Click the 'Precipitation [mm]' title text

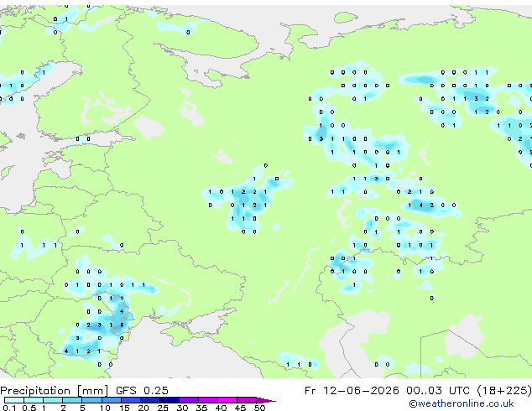pyautogui.click(x=55, y=391)
